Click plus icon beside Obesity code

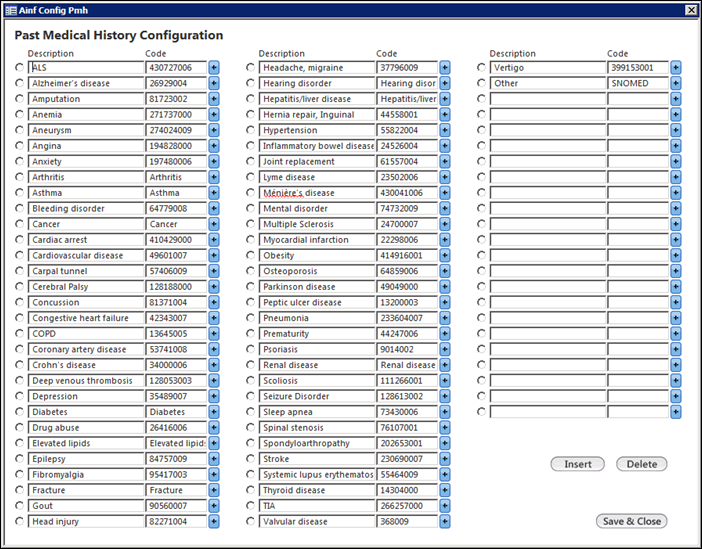coord(445,256)
